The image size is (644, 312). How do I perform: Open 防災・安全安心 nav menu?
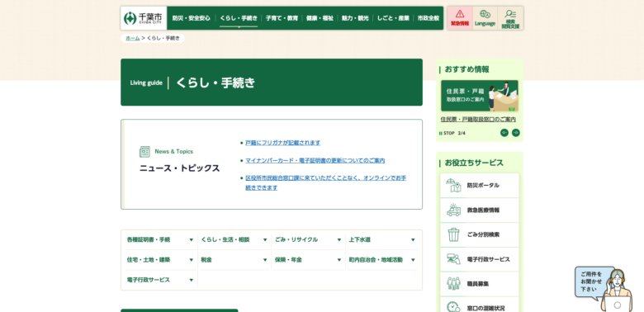pos(192,18)
